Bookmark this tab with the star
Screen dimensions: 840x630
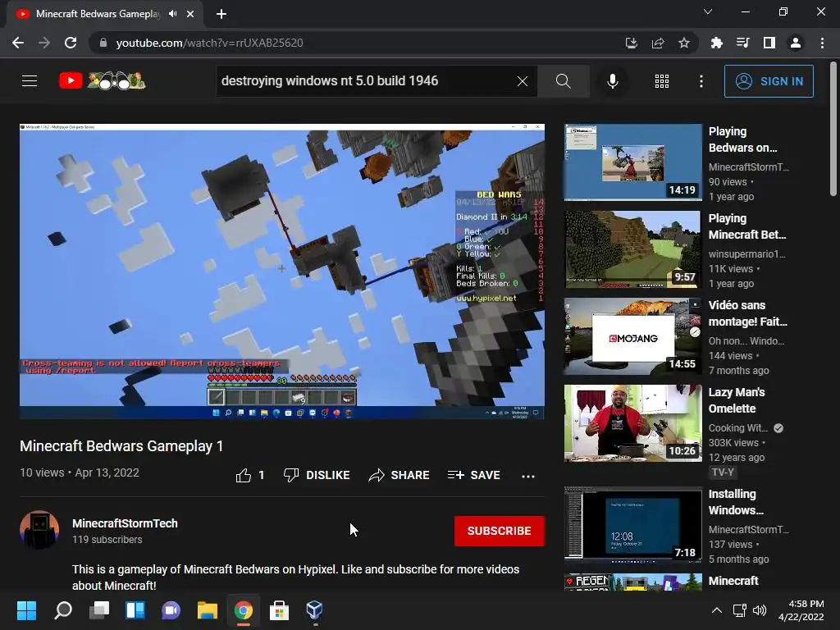tap(684, 43)
